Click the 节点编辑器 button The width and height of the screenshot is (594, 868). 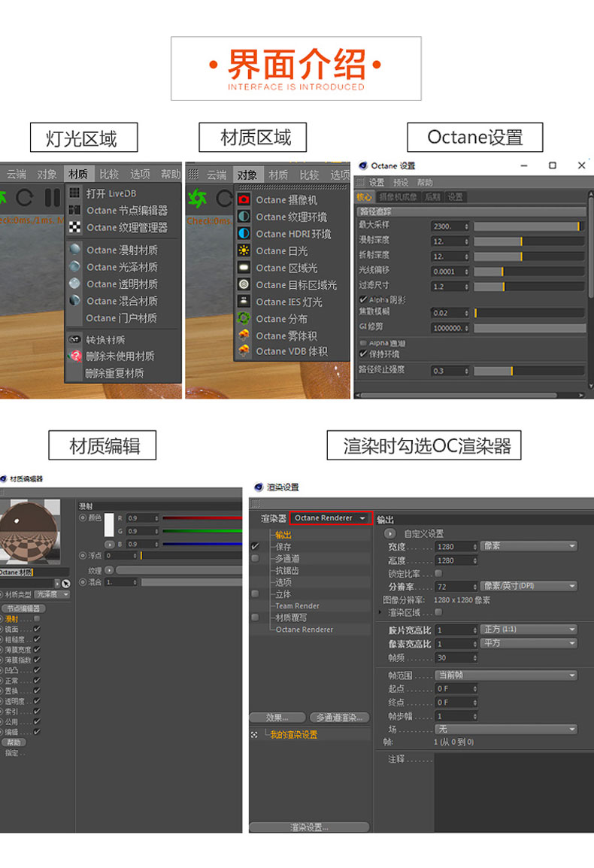click(x=23, y=609)
